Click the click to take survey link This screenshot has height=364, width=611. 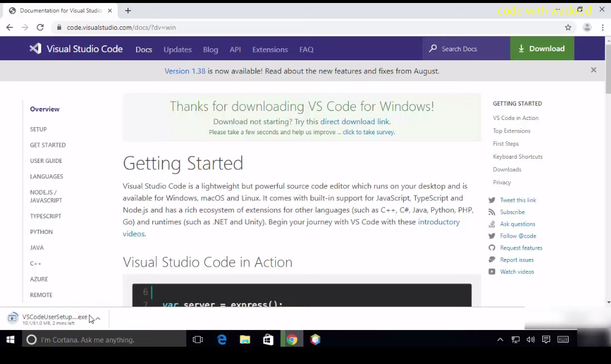point(369,132)
